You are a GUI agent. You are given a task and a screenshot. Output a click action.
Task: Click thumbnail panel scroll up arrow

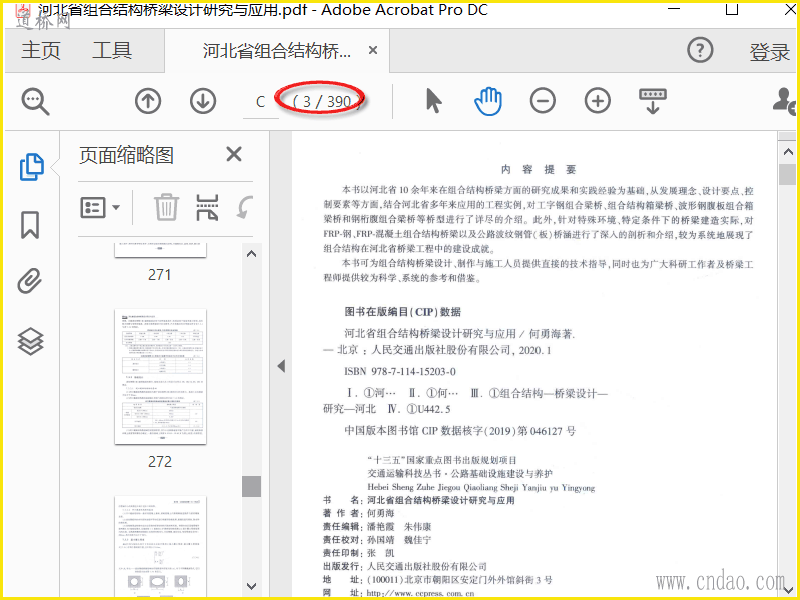[x=252, y=254]
